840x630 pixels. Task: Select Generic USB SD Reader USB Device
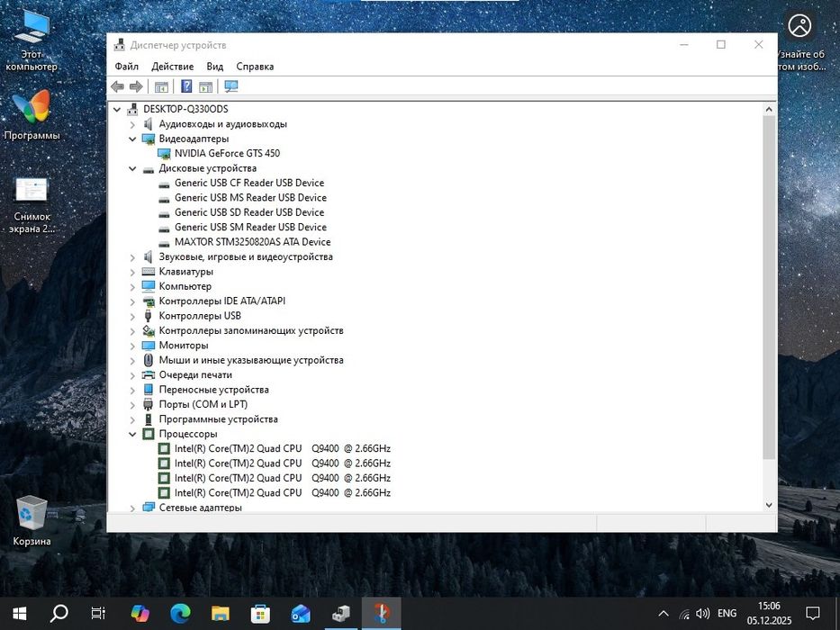coord(249,212)
